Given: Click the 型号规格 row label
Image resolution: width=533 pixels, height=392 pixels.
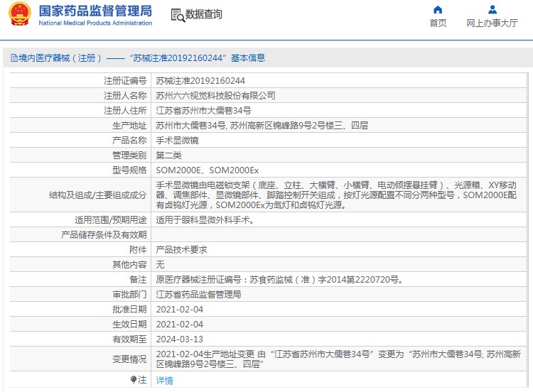Looking at the screenshot, I should (129, 170).
